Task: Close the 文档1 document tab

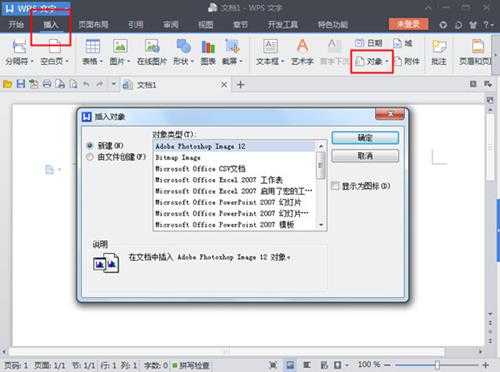Action: coord(224,85)
